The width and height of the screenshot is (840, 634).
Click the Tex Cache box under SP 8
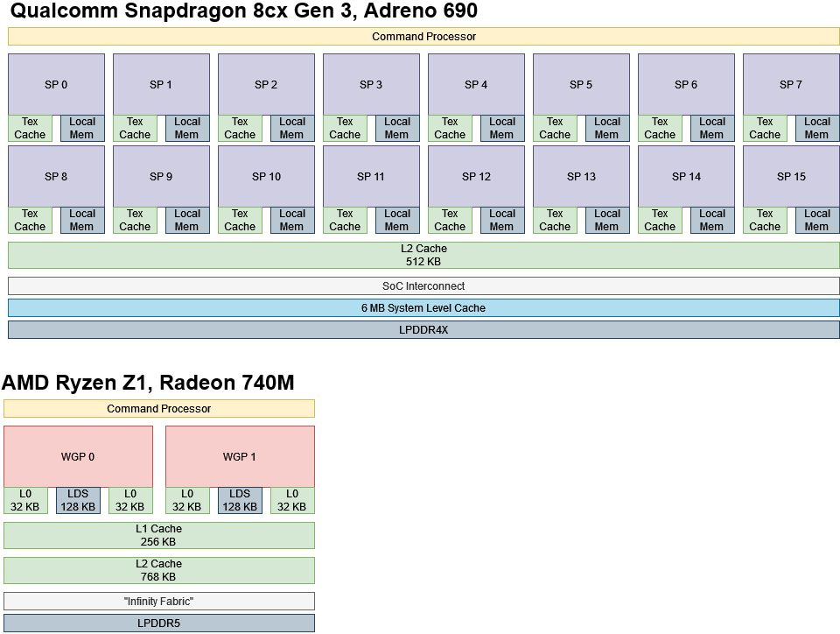pos(30,221)
